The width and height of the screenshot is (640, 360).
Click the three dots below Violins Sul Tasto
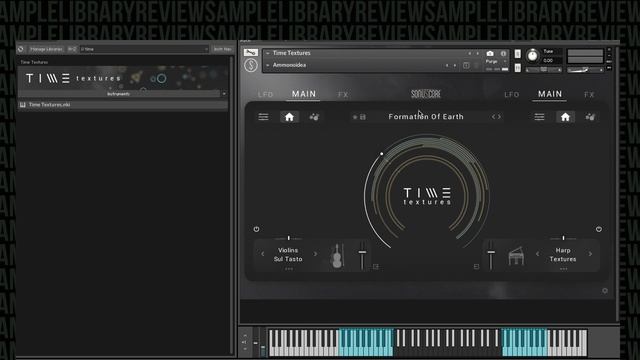pos(289,269)
